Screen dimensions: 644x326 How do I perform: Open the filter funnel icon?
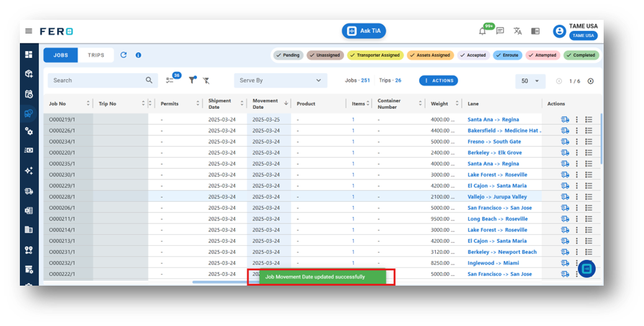click(x=192, y=81)
